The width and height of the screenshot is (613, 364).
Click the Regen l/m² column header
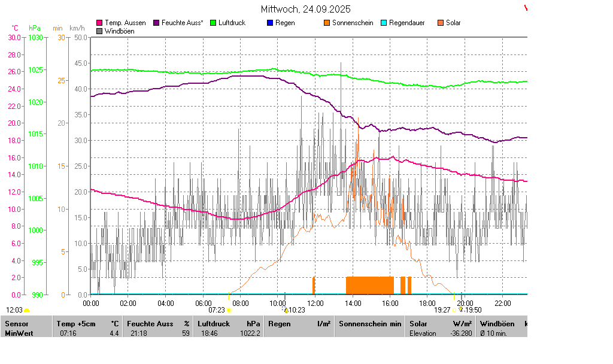coord(299,324)
